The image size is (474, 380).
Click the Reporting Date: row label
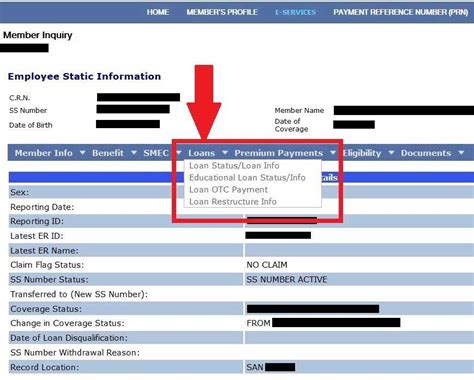click(x=42, y=207)
